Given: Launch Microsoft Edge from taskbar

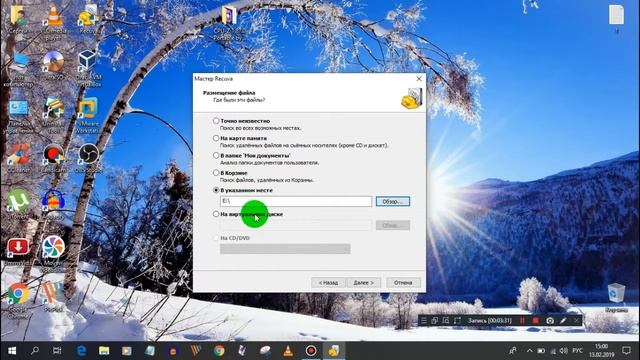Looking at the screenshot, I should (81, 351).
